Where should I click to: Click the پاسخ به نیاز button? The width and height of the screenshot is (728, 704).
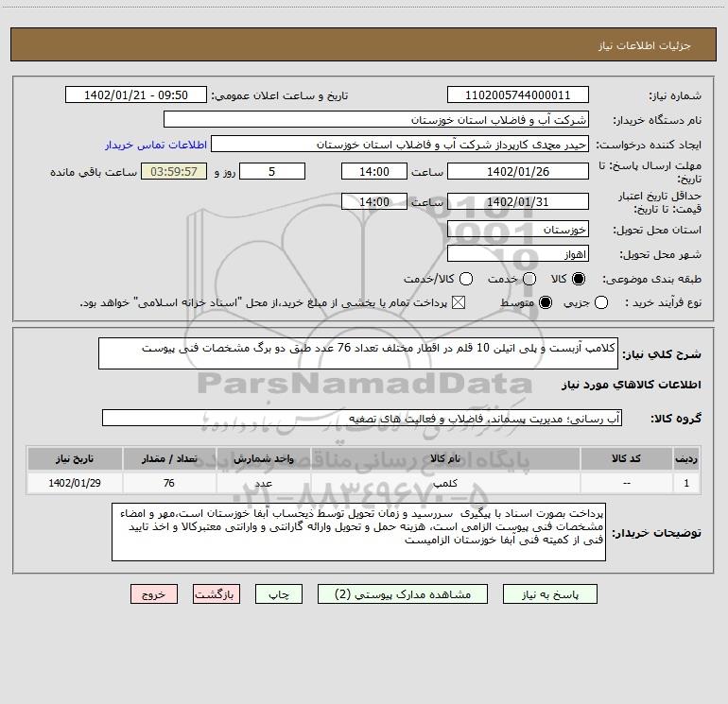[549, 594]
